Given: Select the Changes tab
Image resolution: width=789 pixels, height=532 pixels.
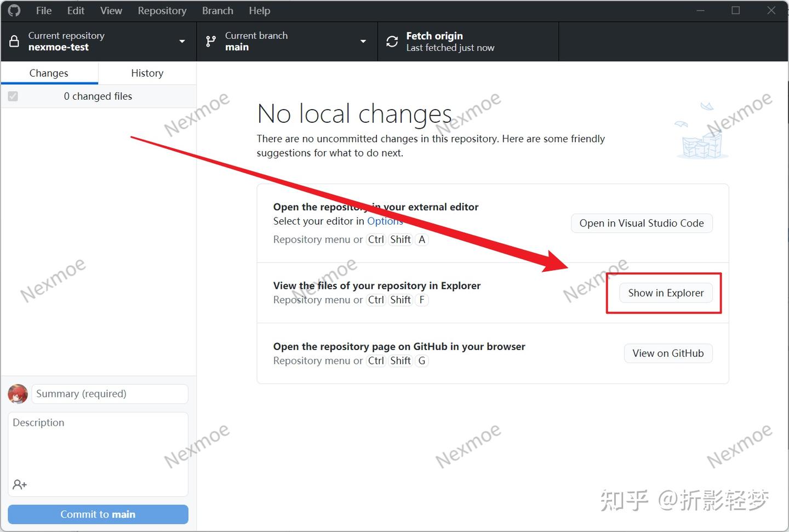Looking at the screenshot, I should click(x=49, y=73).
